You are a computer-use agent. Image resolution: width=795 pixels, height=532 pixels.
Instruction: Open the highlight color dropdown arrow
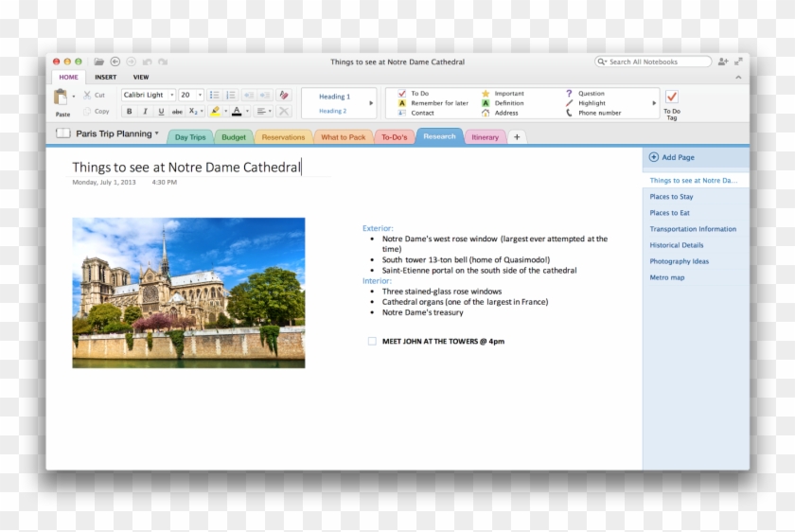coord(225,111)
